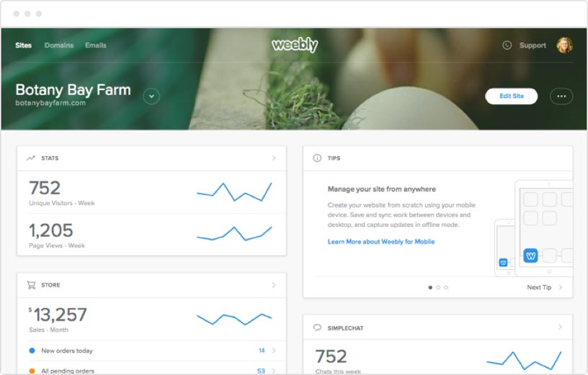Expand the Botany Bay Farm site dropdown
The width and height of the screenshot is (588, 375).
coord(151,96)
